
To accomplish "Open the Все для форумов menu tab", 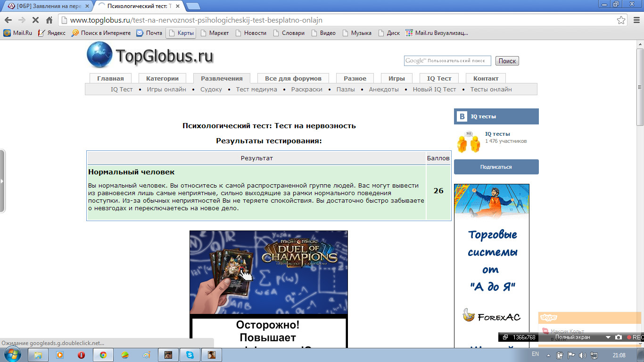I will [293, 78].
